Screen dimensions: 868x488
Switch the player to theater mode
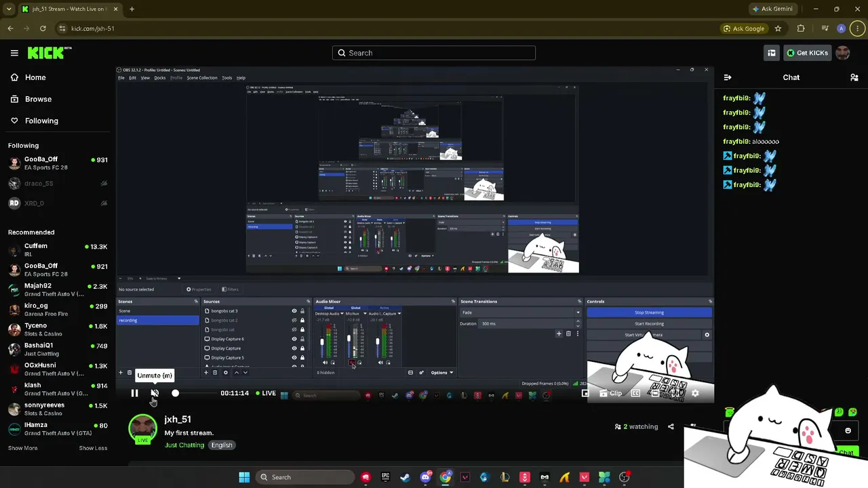click(655, 393)
